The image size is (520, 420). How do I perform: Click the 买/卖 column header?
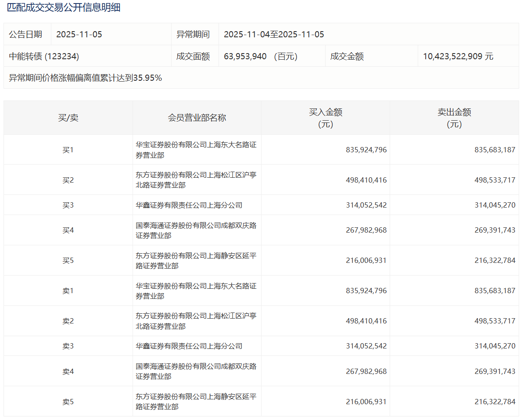click(68, 118)
